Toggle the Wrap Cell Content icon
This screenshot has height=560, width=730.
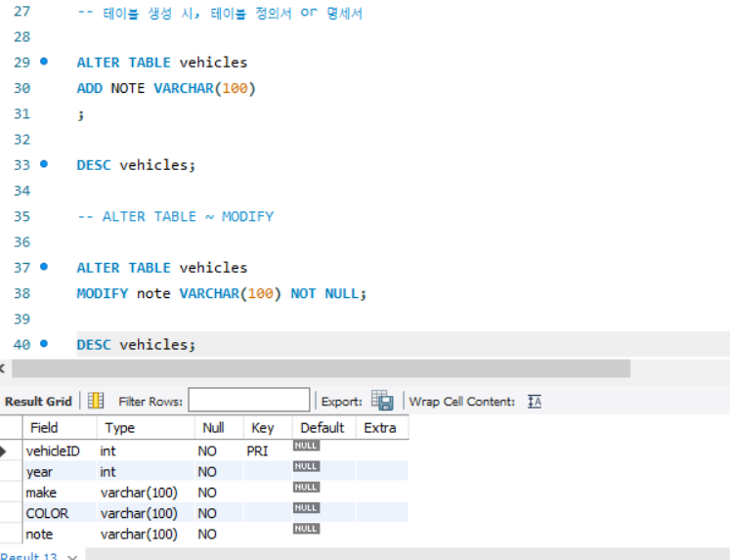tap(535, 402)
